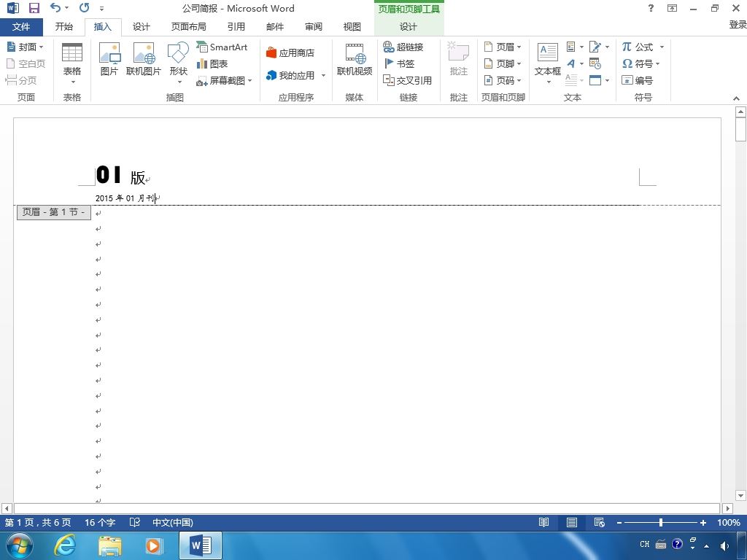Switch to the 审阅 review tab

click(313, 27)
